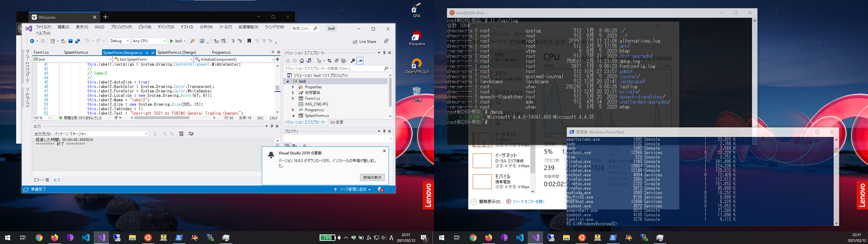This screenshot has width=868, height=244.
Task: Click the Live Share button
Action: [365, 41]
